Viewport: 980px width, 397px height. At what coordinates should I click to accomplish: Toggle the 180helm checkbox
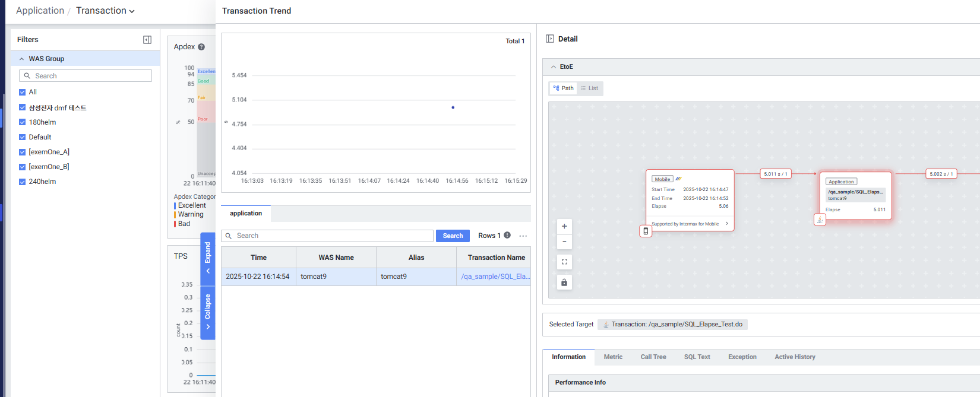pyautogui.click(x=23, y=122)
